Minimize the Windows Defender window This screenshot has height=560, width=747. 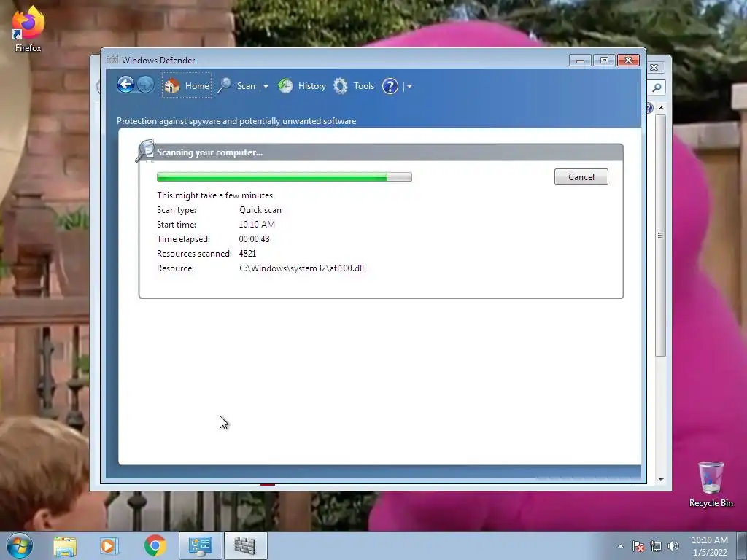(580, 61)
